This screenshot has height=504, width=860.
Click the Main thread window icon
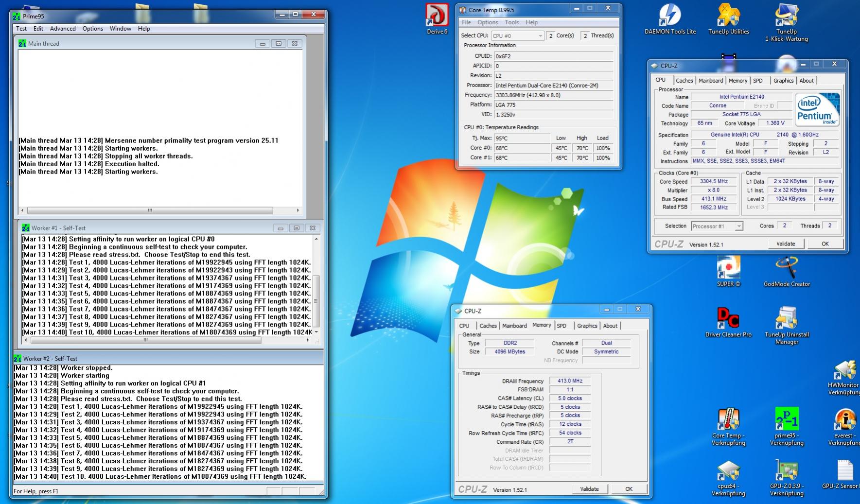coord(22,43)
